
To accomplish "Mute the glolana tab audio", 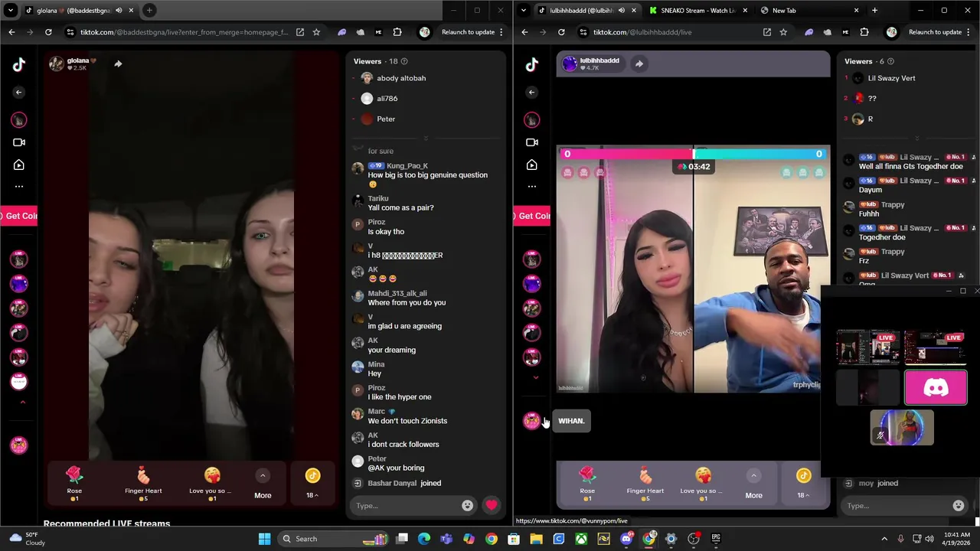I will pyautogui.click(x=119, y=11).
